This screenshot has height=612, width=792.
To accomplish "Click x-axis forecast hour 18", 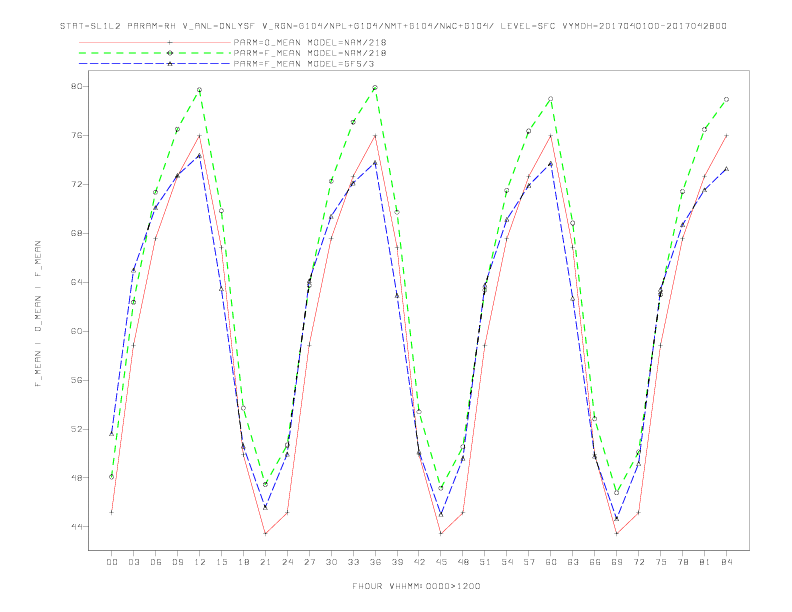I will (243, 562).
